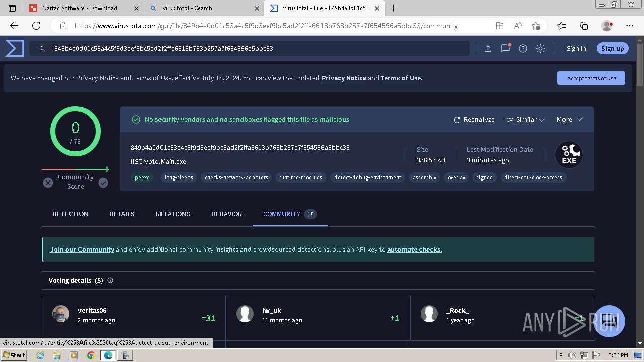This screenshot has width=644, height=362.
Task: Click the IISCrypto.Main.exe filename
Action: tap(158, 162)
